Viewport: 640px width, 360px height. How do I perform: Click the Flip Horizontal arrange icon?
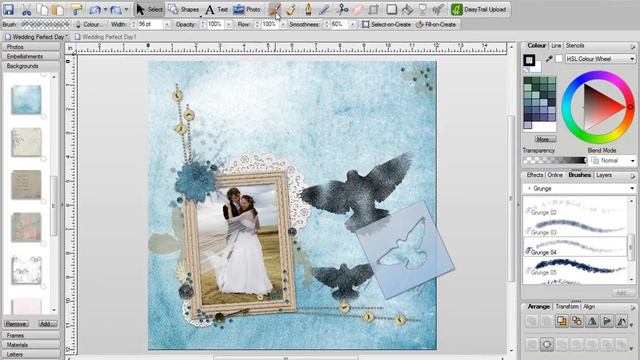tap(592, 321)
